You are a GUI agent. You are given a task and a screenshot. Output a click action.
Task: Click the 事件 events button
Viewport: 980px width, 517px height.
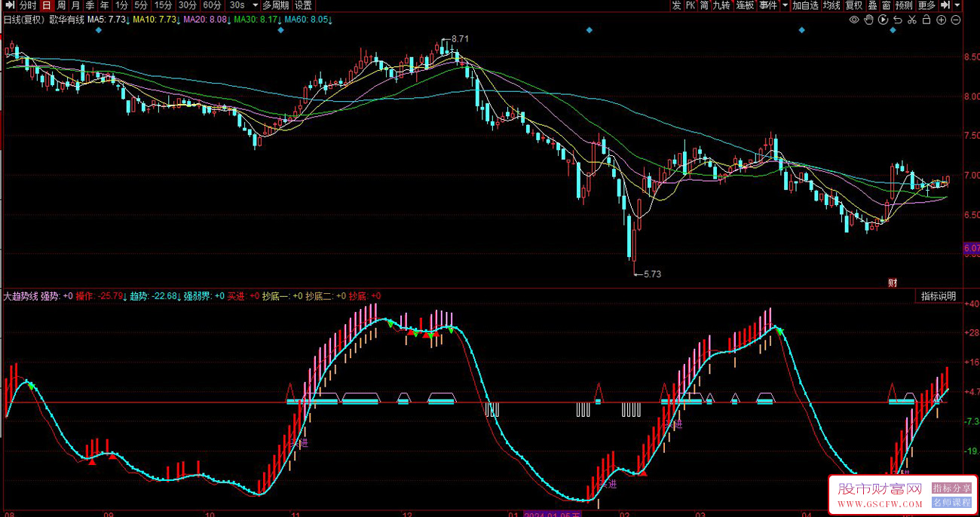(767, 5)
